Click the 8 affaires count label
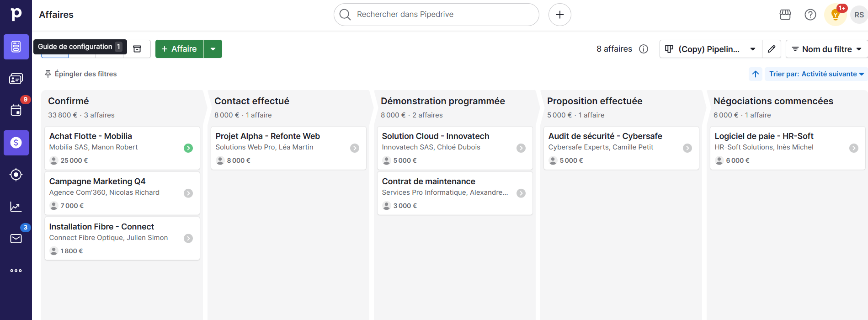 (614, 49)
